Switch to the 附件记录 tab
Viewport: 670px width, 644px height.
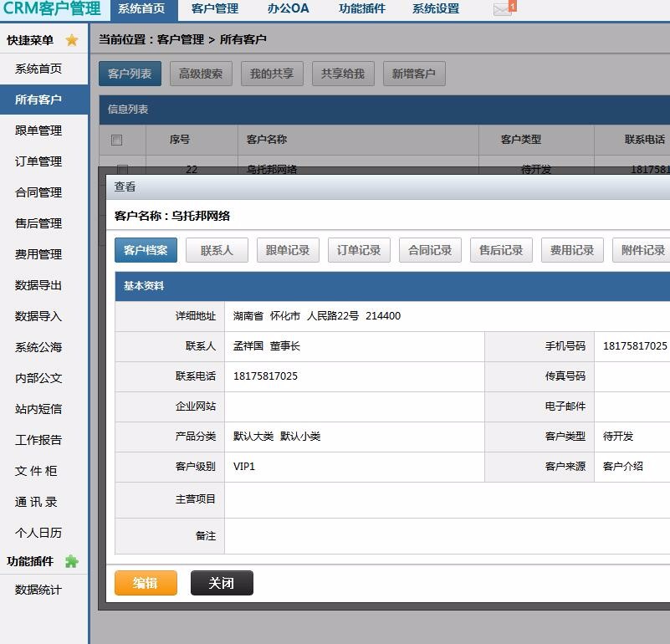642,249
